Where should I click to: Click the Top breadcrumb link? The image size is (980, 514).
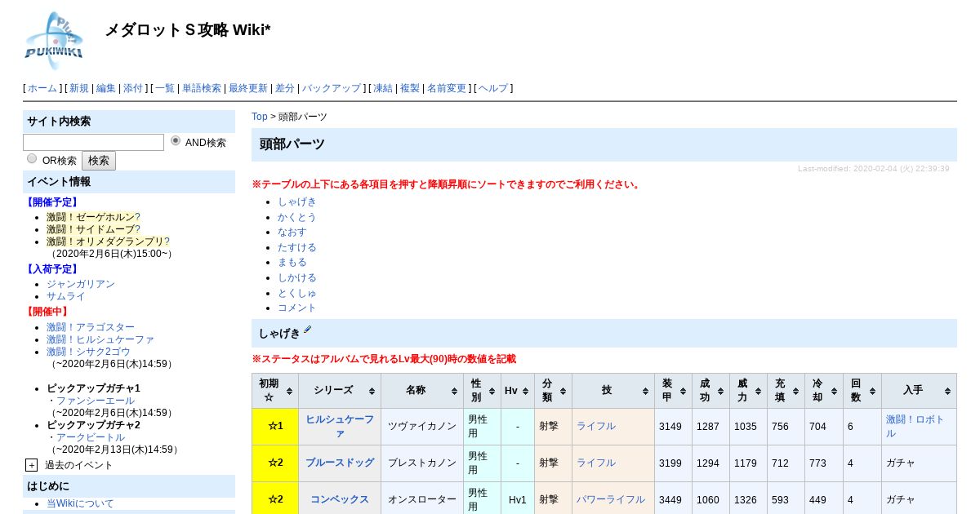260,117
